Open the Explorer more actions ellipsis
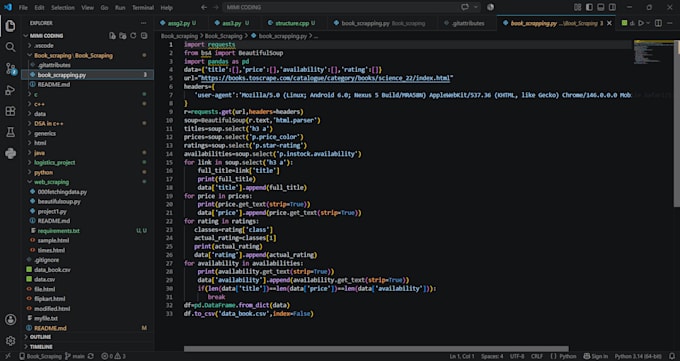Viewport: 680px width, 361px height. click(144, 23)
